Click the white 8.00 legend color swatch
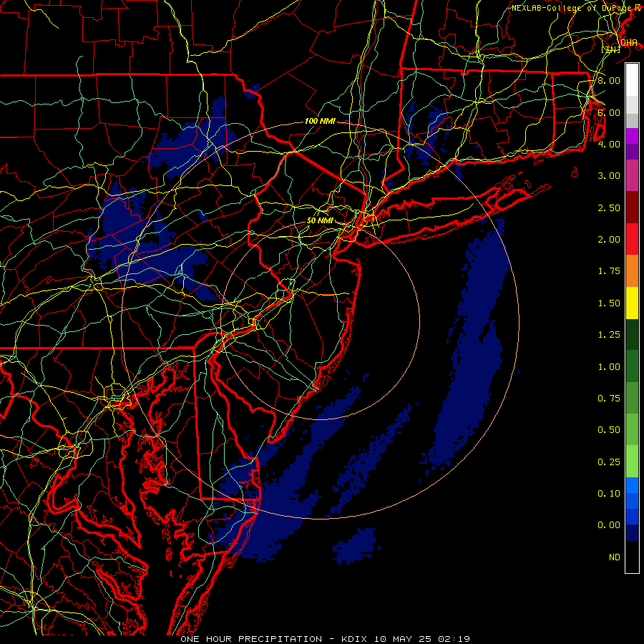 [x=632, y=80]
